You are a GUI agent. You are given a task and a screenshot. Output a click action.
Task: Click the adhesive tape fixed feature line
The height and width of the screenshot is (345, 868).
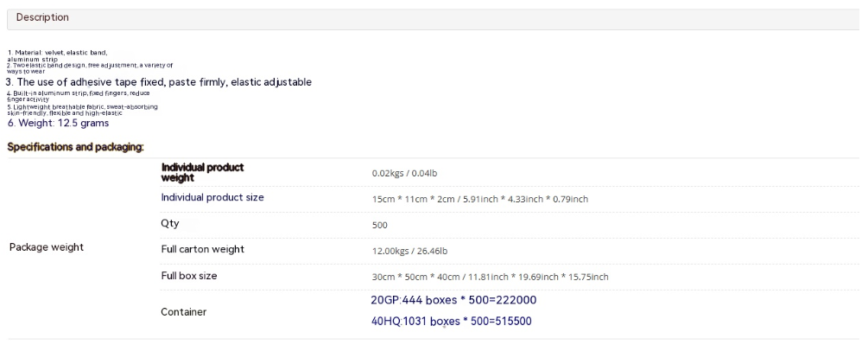tap(159, 82)
